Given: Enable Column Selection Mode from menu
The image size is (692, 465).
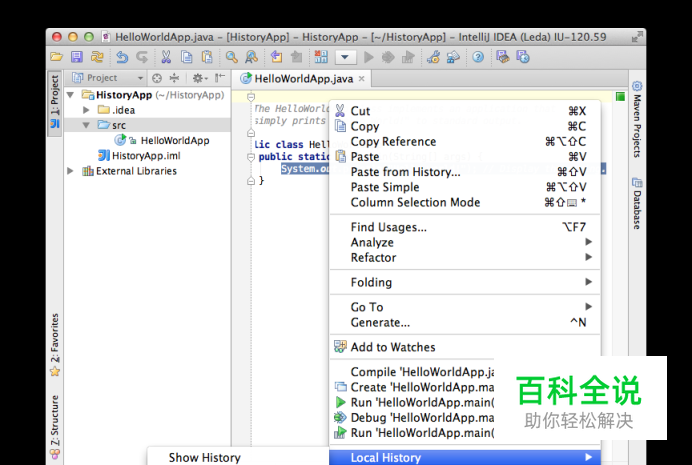Looking at the screenshot, I should tap(464, 202).
